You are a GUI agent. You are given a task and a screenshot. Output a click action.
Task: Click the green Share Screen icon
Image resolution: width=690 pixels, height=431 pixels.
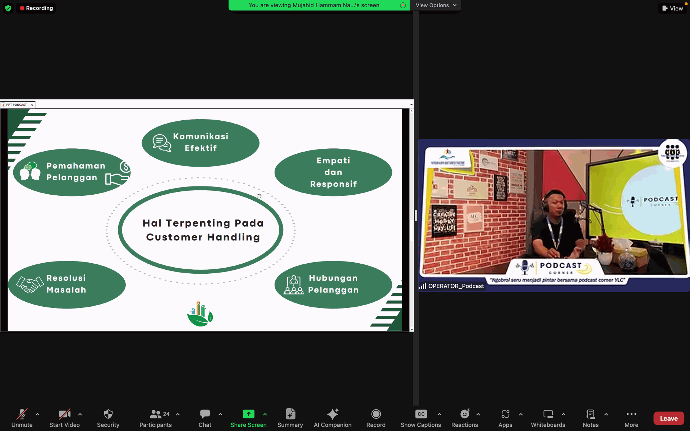pos(248,414)
